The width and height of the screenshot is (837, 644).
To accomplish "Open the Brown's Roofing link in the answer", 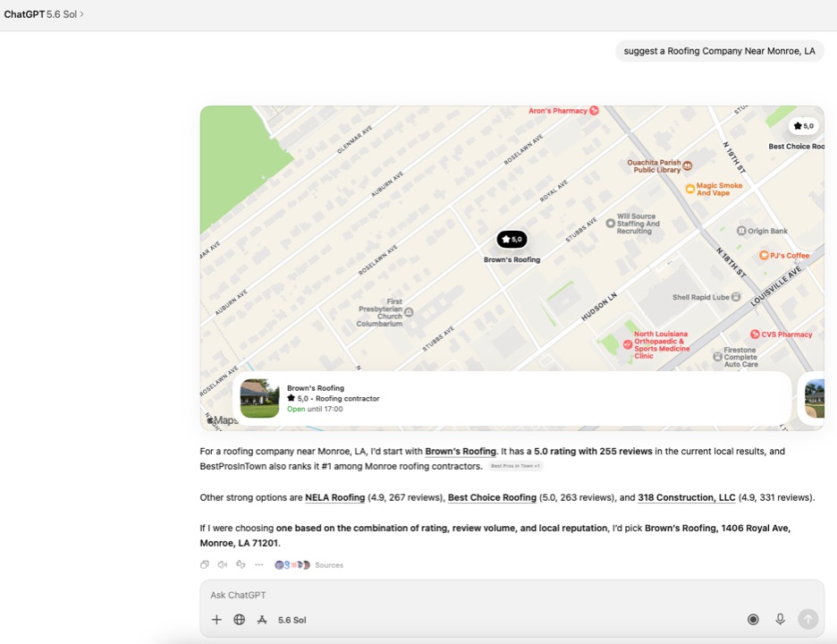I will tap(461, 451).
